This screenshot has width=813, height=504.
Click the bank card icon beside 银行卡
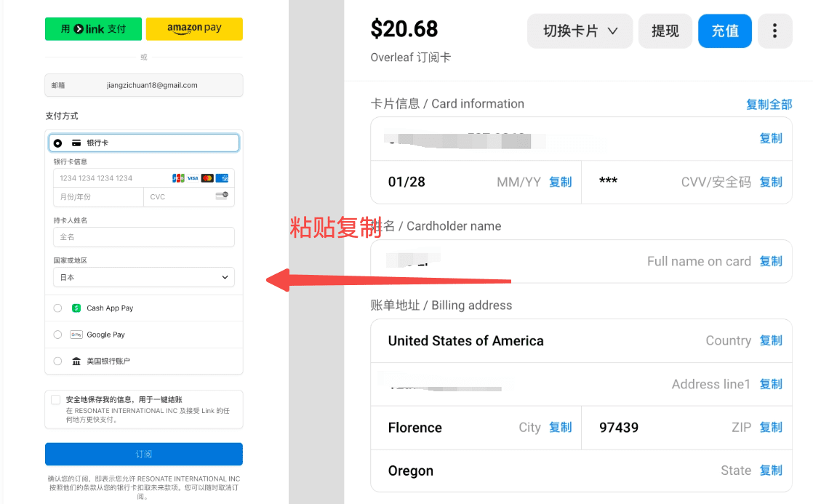[x=76, y=143]
